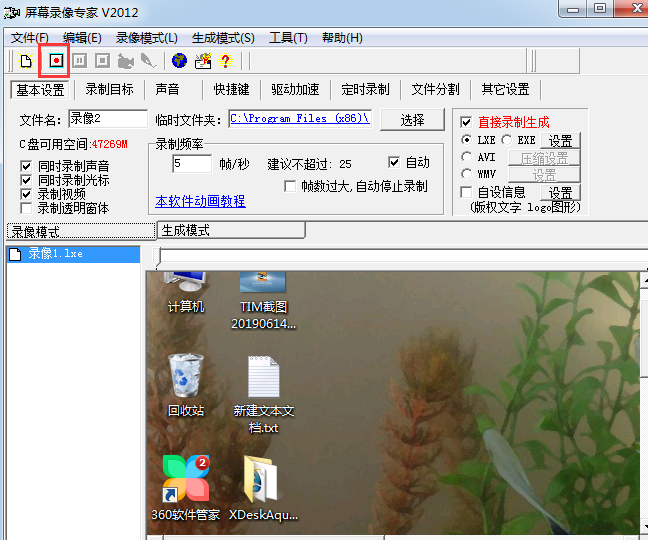Enable the 自设信息 checkbox
This screenshot has width=648, height=540.
pyautogui.click(x=466, y=192)
